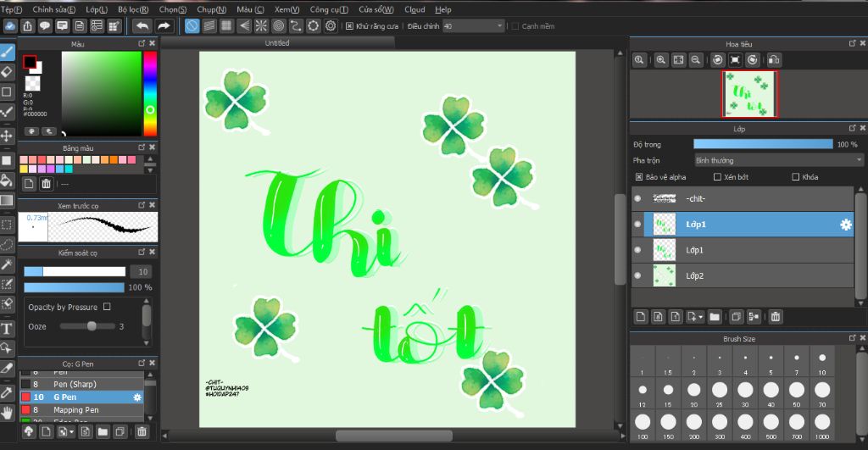868x450 pixels.
Task: Switch to the Untitled canvas tab
Action: (x=277, y=42)
